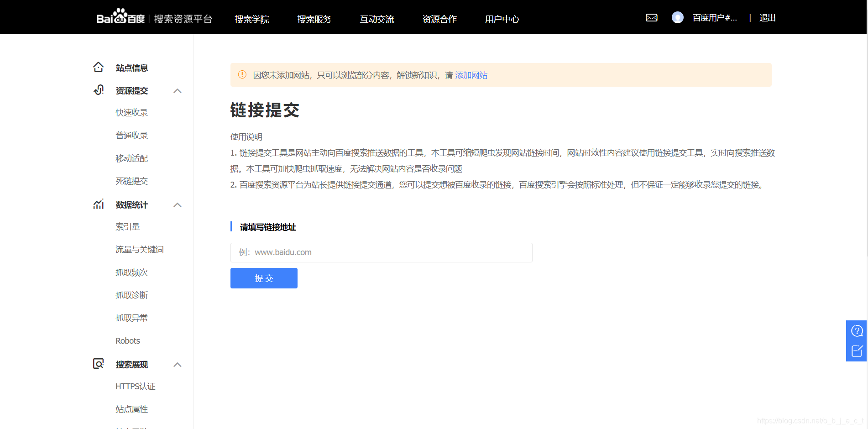The width and height of the screenshot is (868, 429).
Task: Open 快速收录 in the sidebar
Action: click(x=132, y=113)
